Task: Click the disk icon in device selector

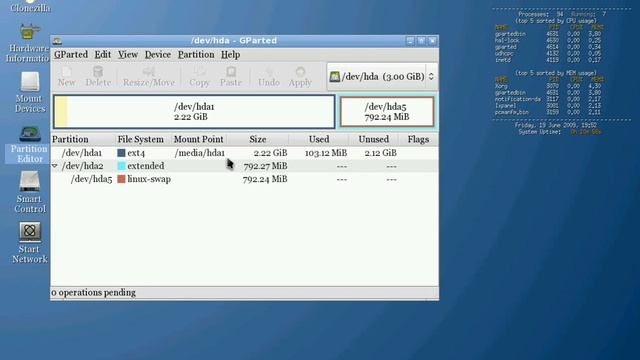Action: (x=335, y=76)
